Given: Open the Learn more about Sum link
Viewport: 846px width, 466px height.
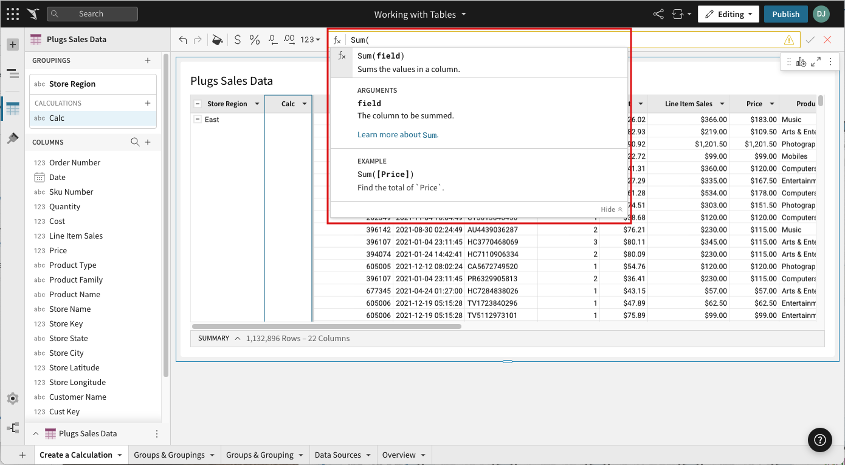Looking at the screenshot, I should [397, 134].
